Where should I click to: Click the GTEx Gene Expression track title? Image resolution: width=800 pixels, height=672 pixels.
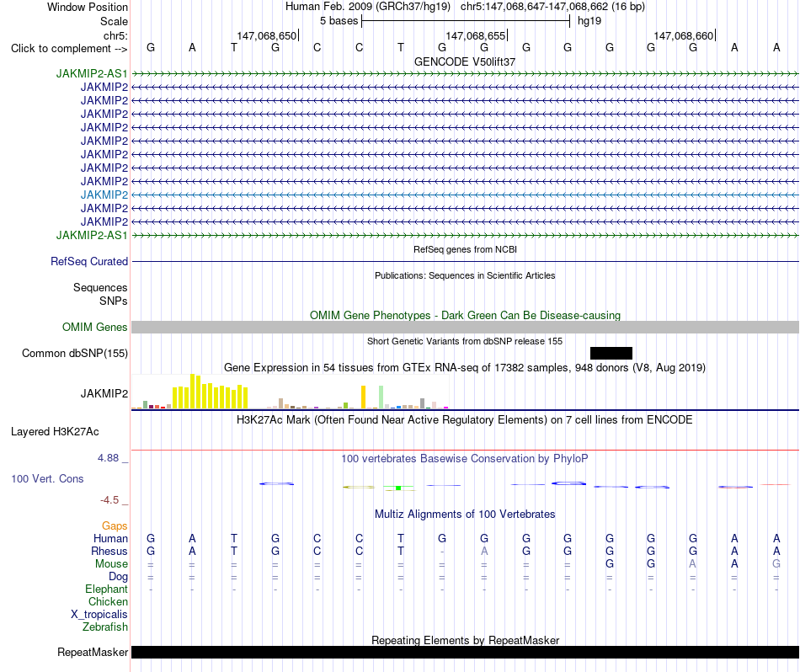coord(465,367)
